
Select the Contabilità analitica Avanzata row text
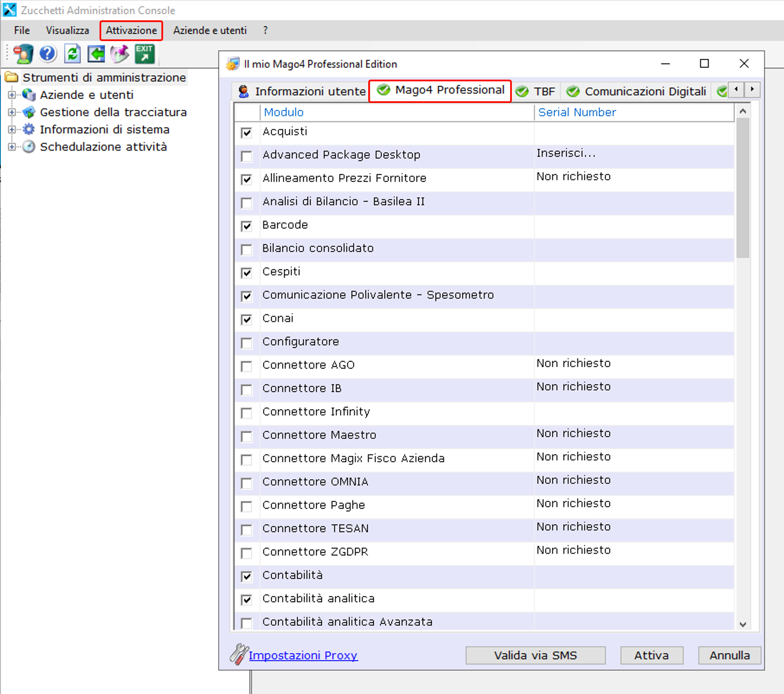pos(347,622)
